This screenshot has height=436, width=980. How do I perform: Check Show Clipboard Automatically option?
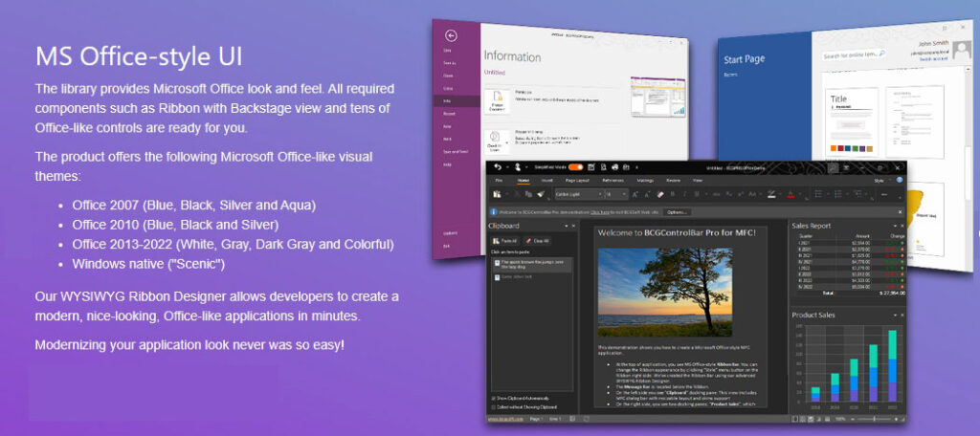pyautogui.click(x=493, y=398)
